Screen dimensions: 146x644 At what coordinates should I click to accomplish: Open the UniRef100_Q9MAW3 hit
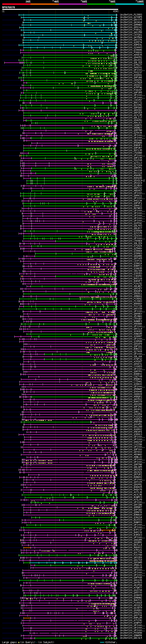(x=131, y=25)
